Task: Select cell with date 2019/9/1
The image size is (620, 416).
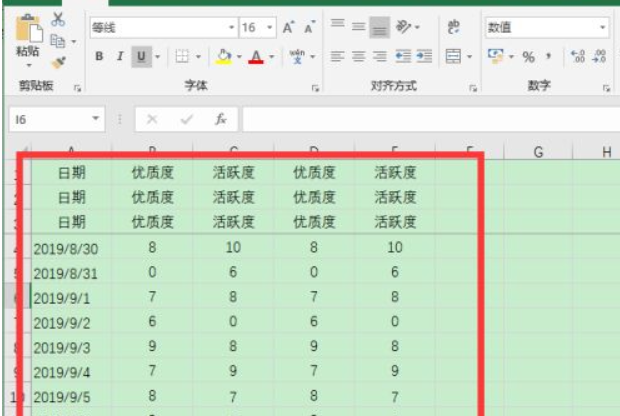Action: (x=71, y=298)
